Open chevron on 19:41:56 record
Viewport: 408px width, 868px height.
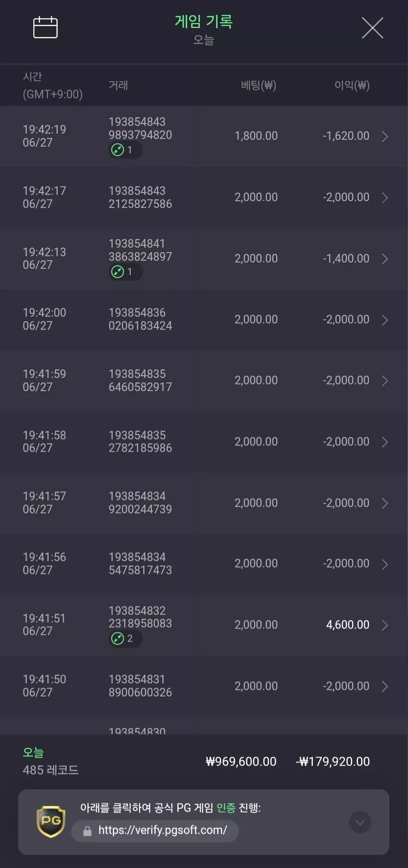point(385,564)
